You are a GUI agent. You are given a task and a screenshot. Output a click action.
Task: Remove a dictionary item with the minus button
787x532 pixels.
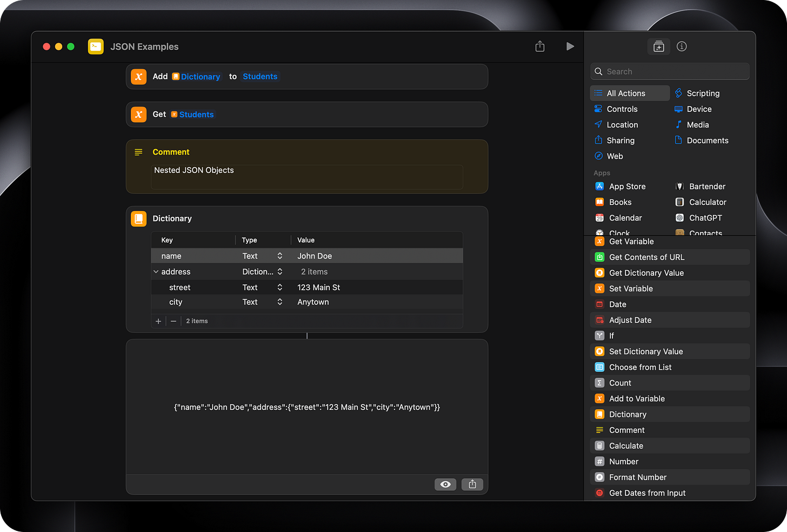click(173, 321)
